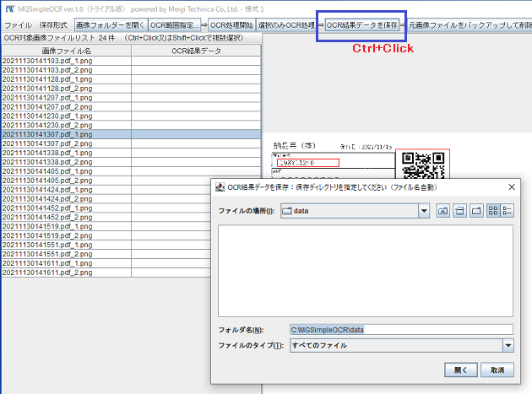Cancel the dialog with 取消 button
Image resolution: width=532 pixels, height=394 pixels.
tap(497, 370)
